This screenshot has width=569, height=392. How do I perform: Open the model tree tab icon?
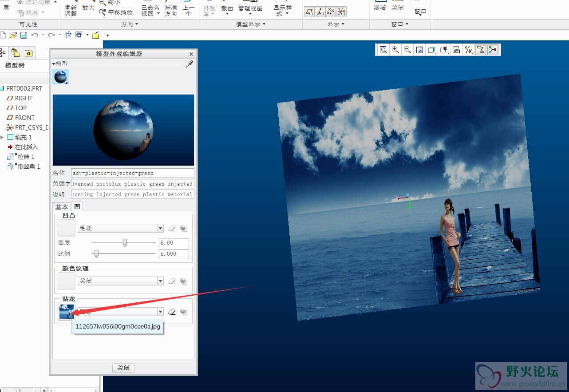point(2,53)
